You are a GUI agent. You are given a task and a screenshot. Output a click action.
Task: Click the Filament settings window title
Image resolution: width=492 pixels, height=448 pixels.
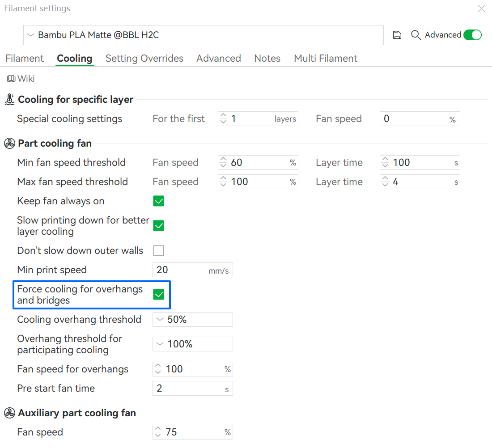(37, 8)
